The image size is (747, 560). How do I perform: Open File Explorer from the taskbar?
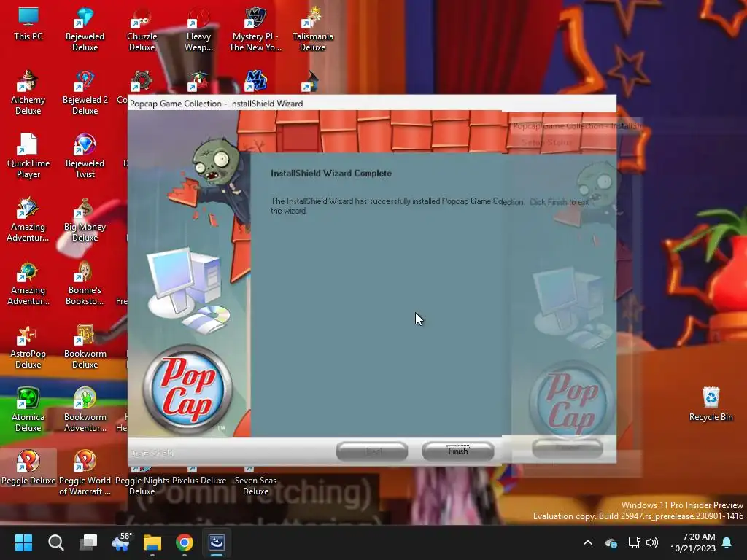click(152, 542)
